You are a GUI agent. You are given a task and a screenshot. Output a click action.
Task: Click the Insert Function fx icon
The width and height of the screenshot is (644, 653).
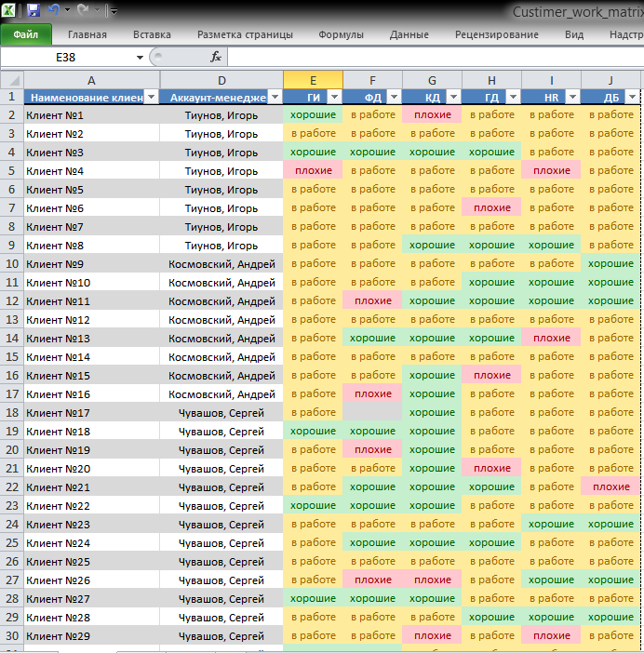[x=215, y=57]
